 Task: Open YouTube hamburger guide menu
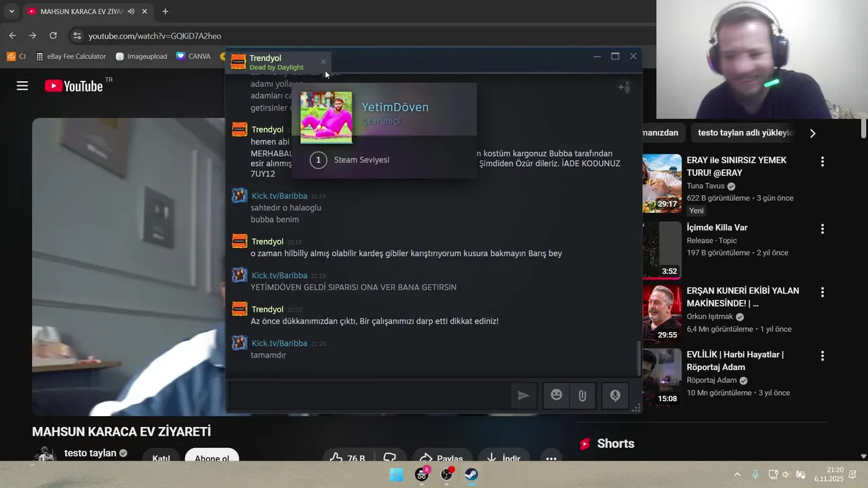[22, 86]
